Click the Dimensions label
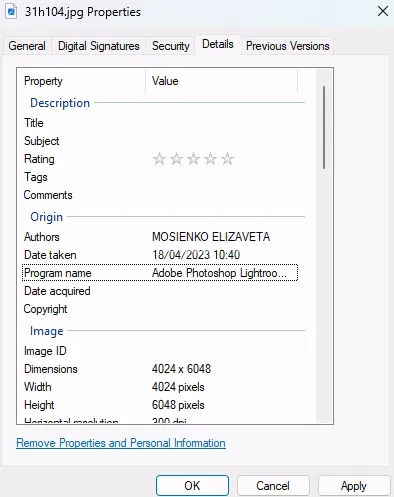Image resolution: width=394 pixels, height=497 pixels. point(51,369)
